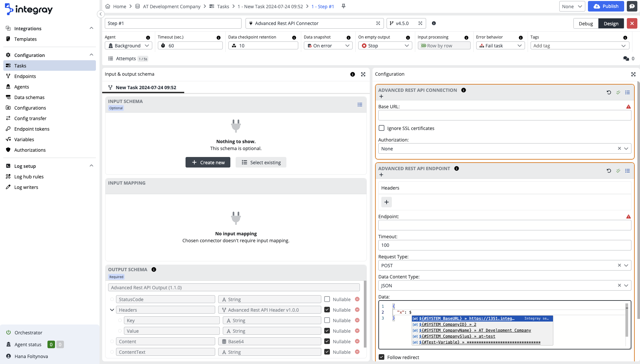Collapse the Headers tree row
Viewport: 640px width, 364px height.
112,310
